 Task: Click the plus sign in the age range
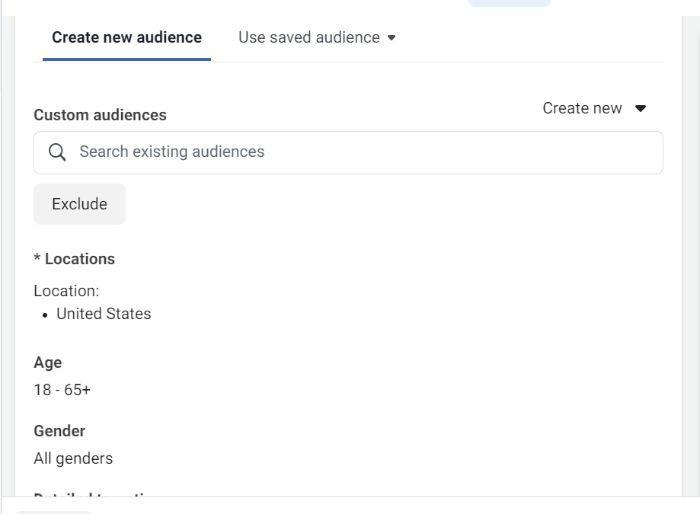click(87, 390)
